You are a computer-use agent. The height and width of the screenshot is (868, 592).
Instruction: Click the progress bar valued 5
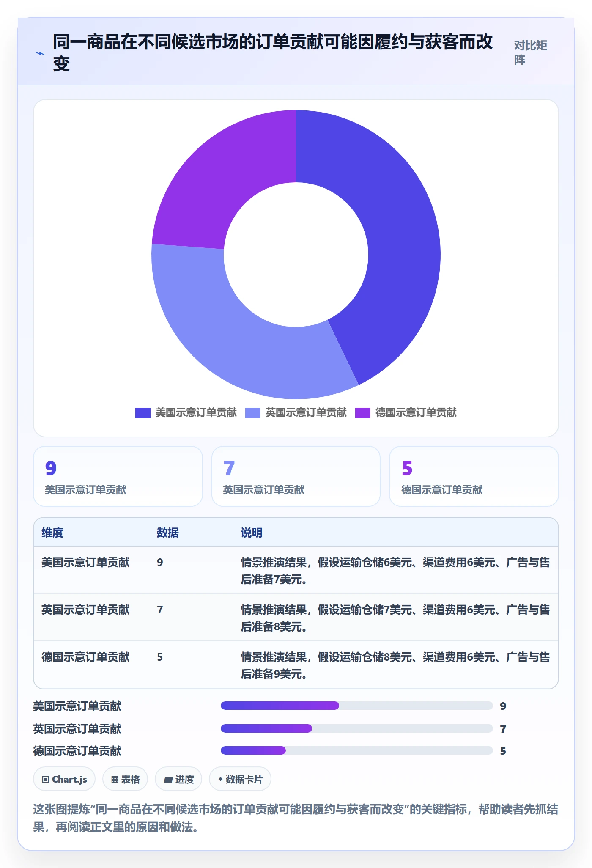pos(357,750)
